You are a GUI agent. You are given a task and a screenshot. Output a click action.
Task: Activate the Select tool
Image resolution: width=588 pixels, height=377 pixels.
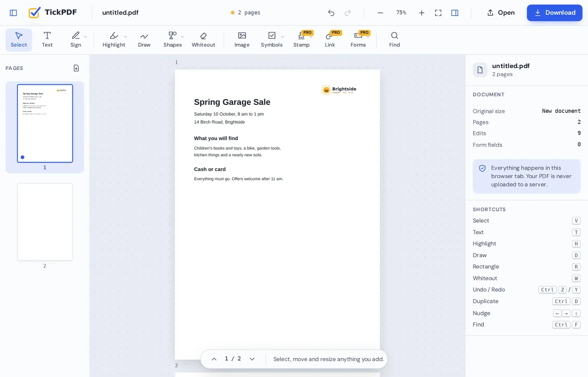coord(19,40)
